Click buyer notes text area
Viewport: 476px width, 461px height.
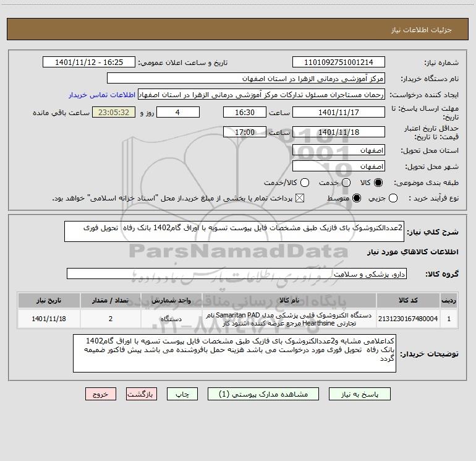234,353
